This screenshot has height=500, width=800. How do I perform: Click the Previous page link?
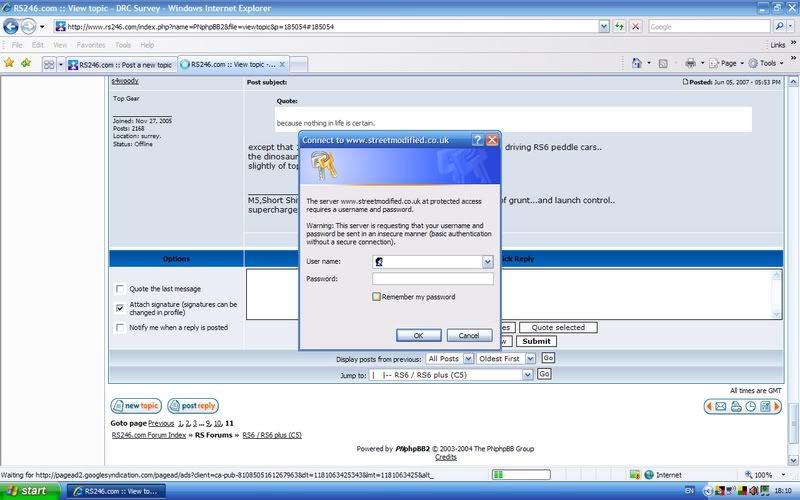(161, 423)
